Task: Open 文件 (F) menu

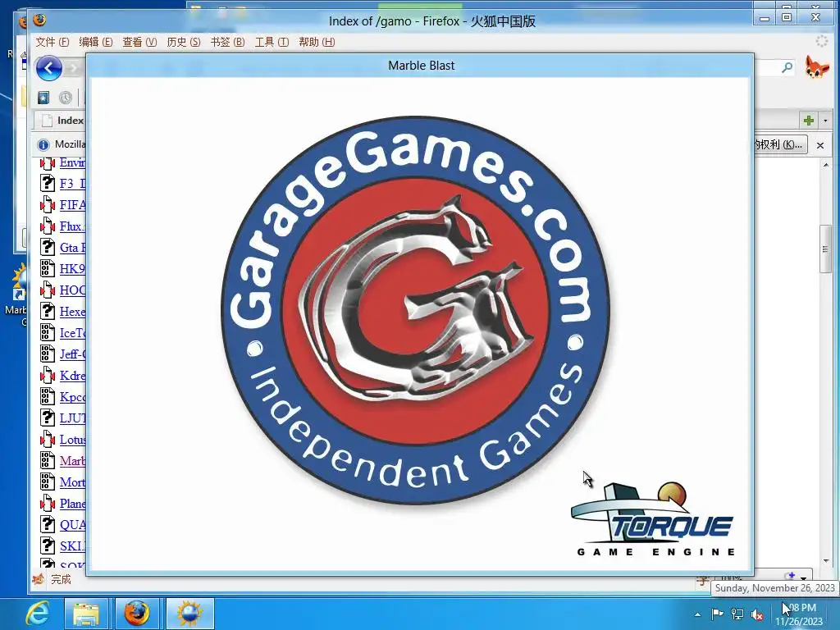Action: point(52,42)
